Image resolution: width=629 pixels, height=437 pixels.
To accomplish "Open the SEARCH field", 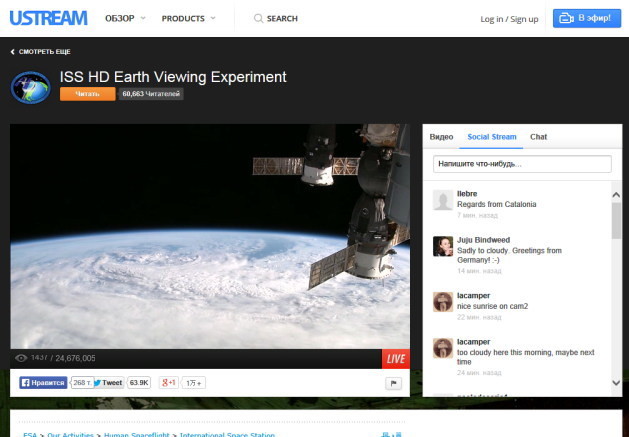I will pyautogui.click(x=276, y=18).
